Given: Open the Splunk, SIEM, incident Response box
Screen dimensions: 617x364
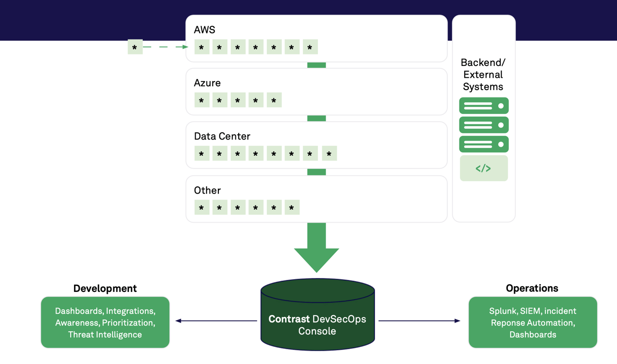Looking at the screenshot, I should tap(533, 322).
